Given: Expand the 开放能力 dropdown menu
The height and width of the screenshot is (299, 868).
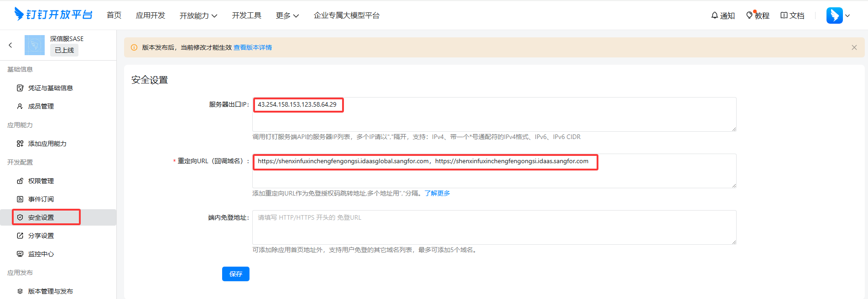Looking at the screenshot, I should coord(198,15).
